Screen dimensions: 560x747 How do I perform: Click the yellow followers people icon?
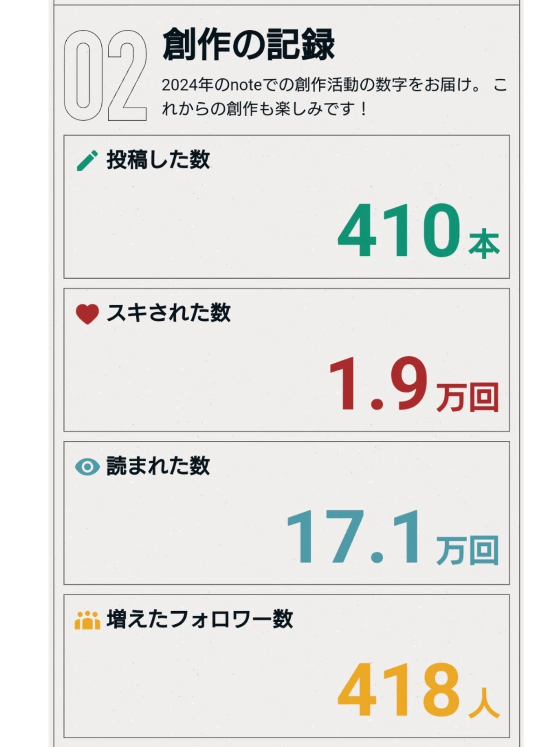pos(87,620)
